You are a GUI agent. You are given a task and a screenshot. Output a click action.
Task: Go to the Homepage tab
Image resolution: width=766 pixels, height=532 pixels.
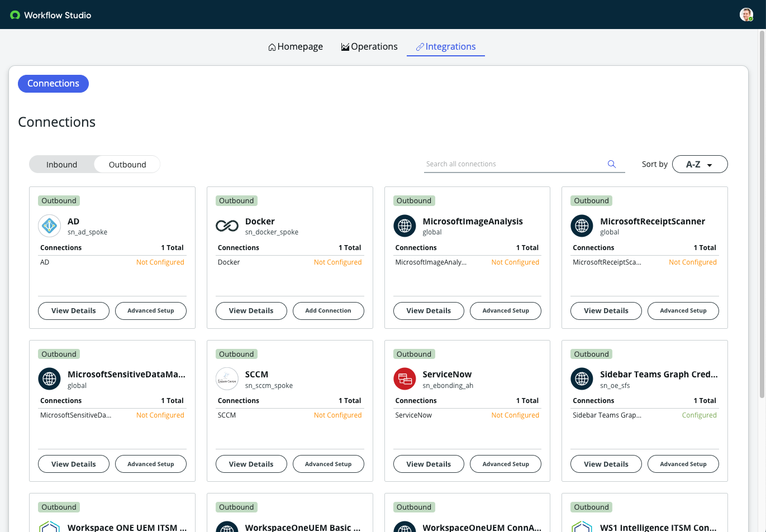(296, 47)
